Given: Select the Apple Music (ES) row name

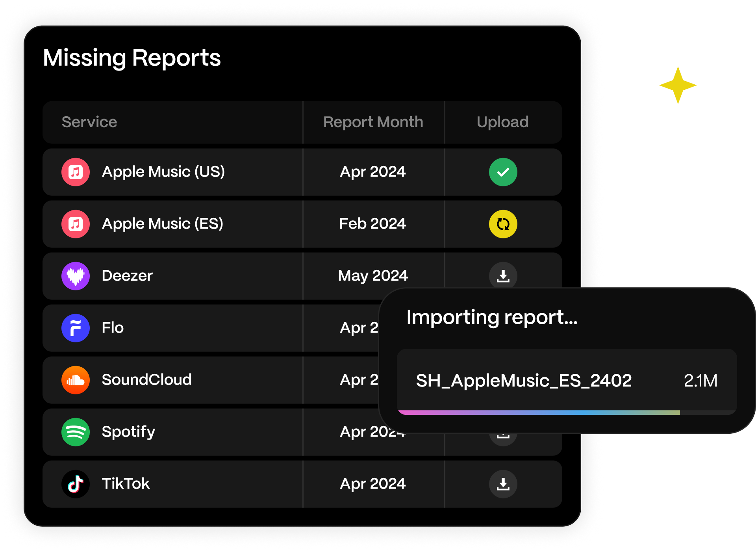Looking at the screenshot, I should [x=163, y=224].
